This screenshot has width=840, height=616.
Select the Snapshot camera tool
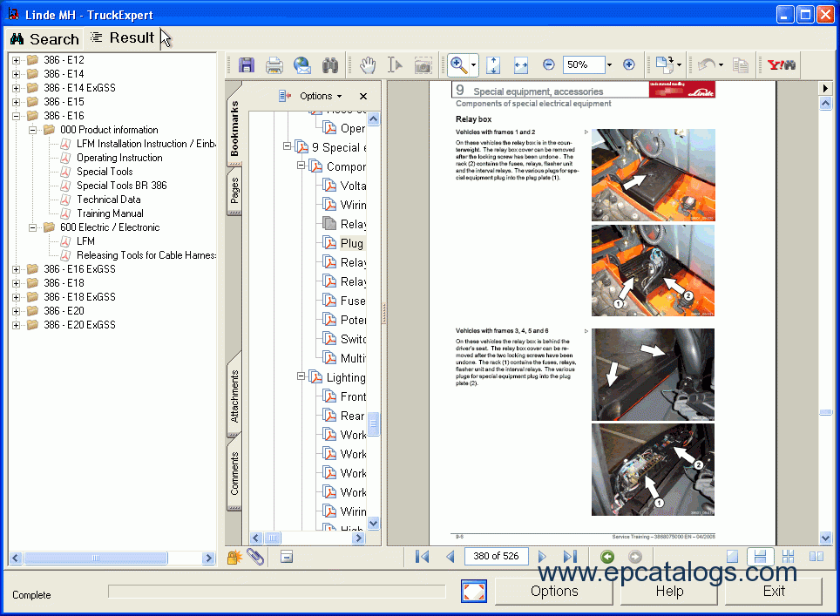[x=423, y=65]
